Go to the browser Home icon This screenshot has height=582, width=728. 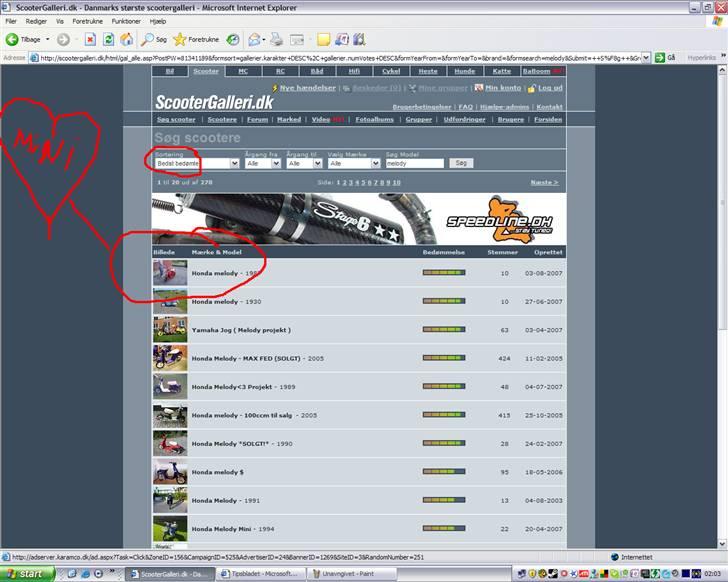point(127,40)
